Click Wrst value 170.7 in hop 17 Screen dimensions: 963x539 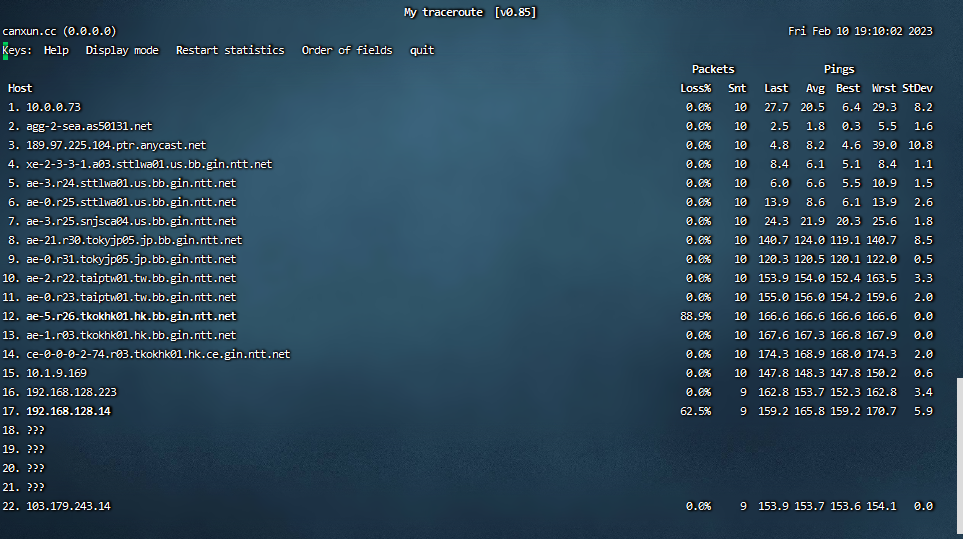(881, 411)
